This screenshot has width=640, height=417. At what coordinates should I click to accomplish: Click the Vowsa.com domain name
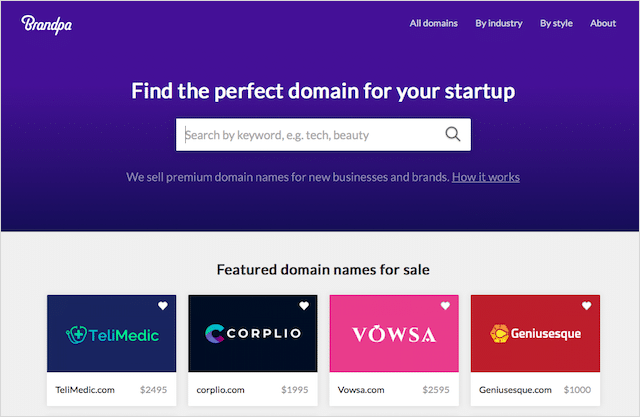[x=363, y=390]
